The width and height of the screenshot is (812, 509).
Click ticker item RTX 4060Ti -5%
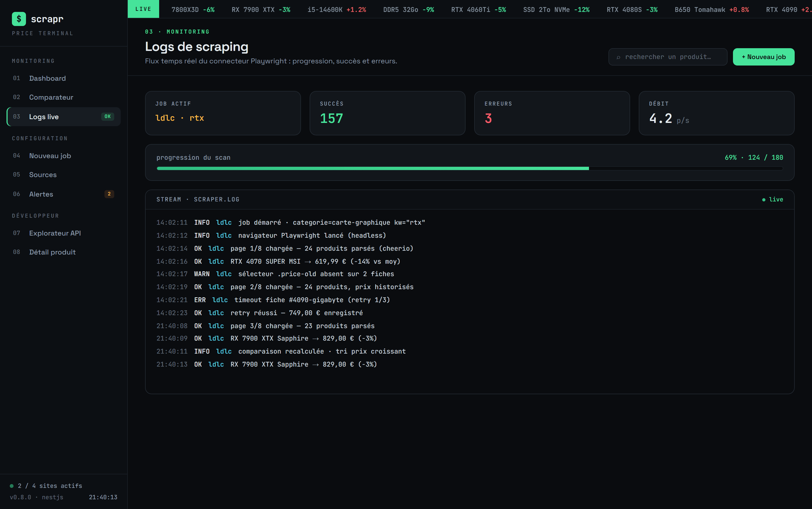point(479,10)
